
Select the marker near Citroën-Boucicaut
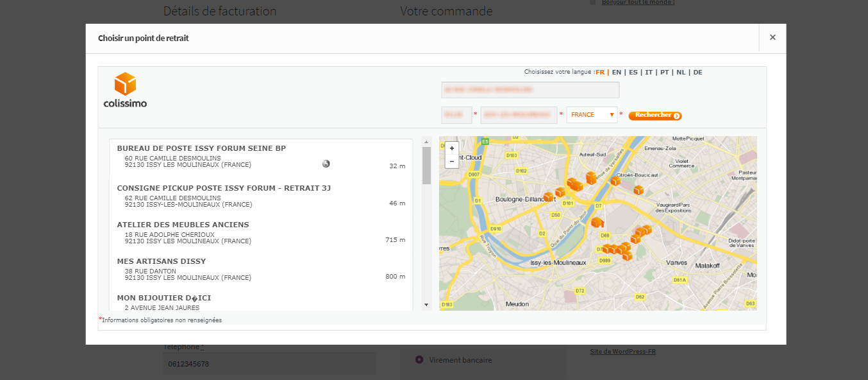click(615, 181)
